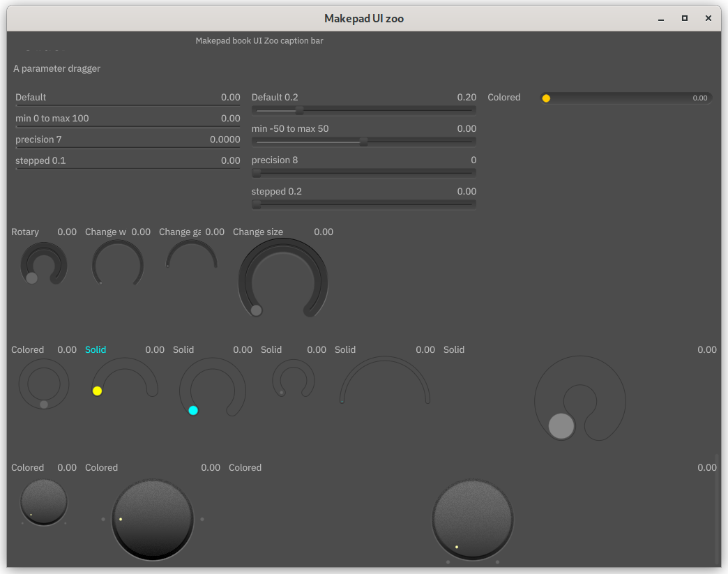Click the Change size rotary knob handle

256,310
